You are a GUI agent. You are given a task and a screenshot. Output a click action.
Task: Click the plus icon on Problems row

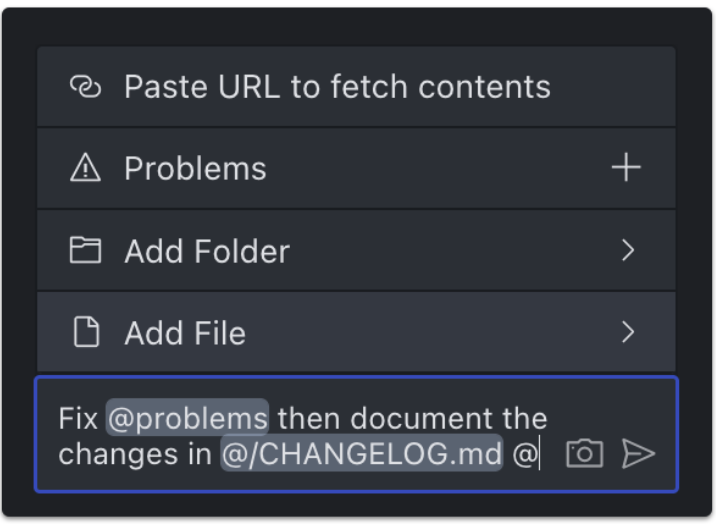tap(626, 168)
